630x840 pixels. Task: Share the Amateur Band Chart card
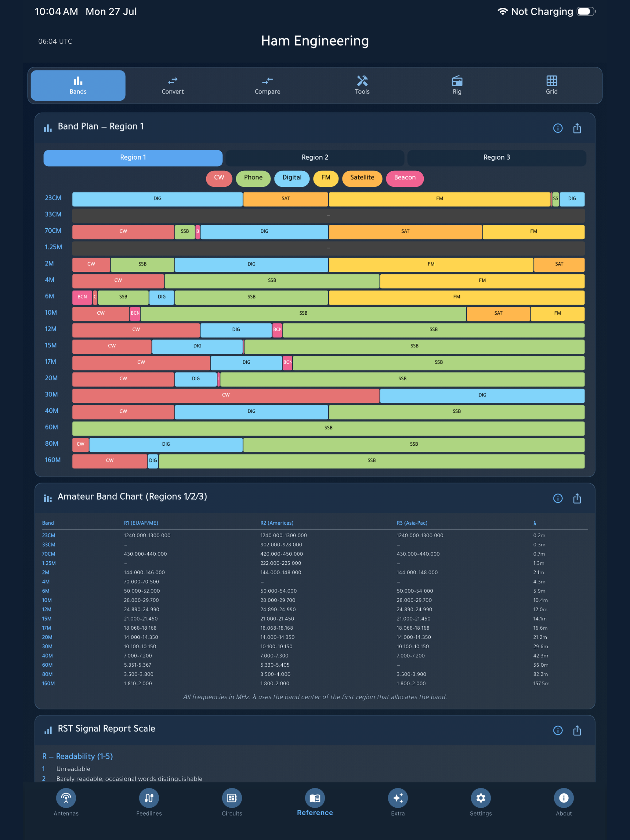pos(577,498)
